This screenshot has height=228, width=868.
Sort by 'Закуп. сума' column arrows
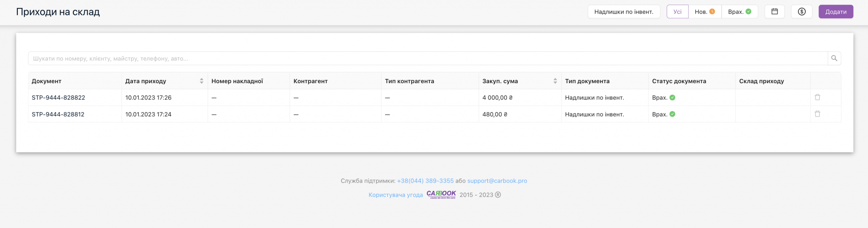(x=555, y=81)
